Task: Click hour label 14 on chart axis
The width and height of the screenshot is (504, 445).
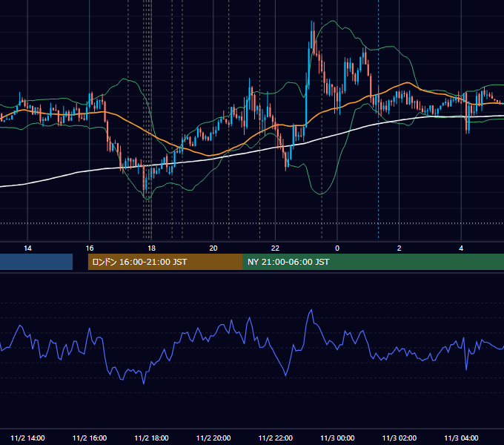Action: tap(27, 248)
